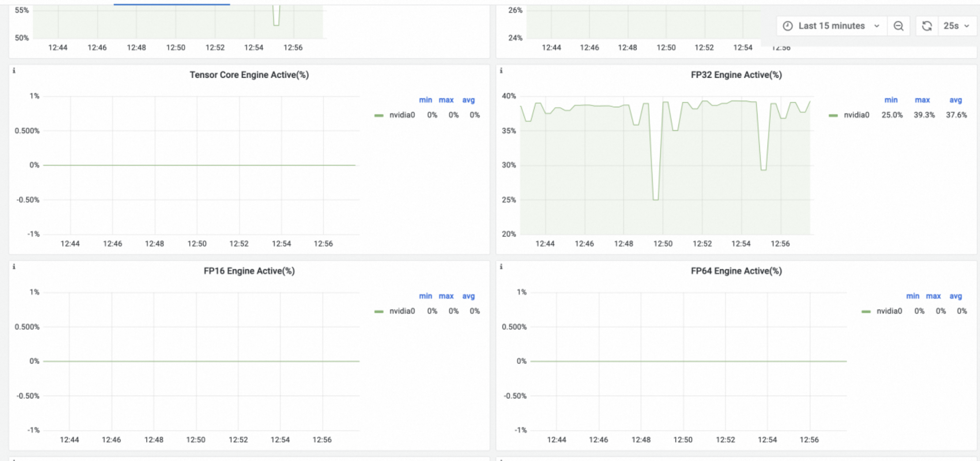Viewport: 980px width, 461px height.
Task: Open info icon on FP32 Engine panel
Action: point(501,71)
